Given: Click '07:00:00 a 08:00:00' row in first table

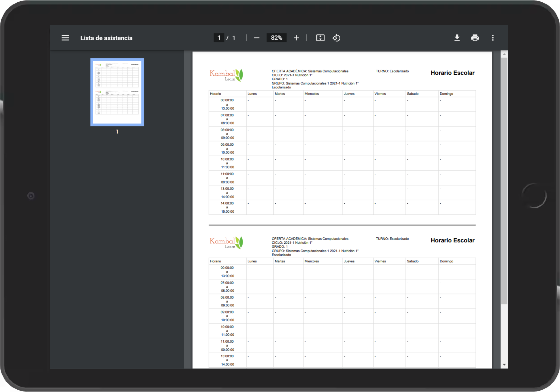Looking at the screenshot, I should tap(342, 119).
